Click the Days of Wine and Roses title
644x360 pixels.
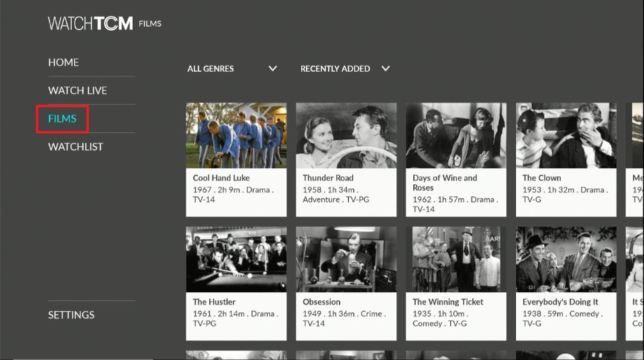tap(445, 182)
